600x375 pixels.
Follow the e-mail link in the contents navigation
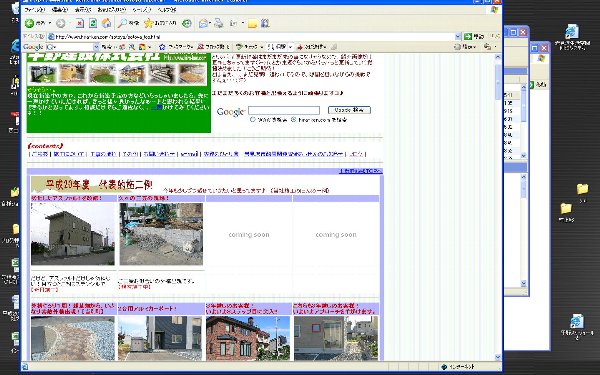coord(189,154)
